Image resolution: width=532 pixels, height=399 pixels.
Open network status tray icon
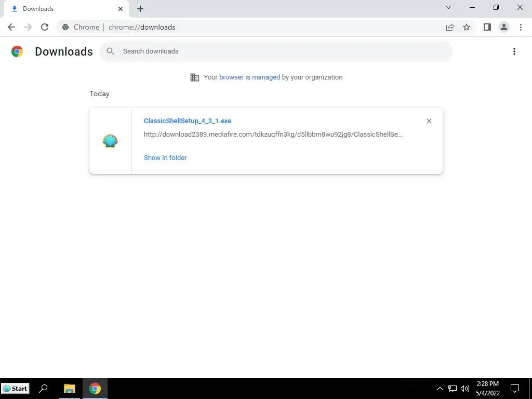click(453, 389)
